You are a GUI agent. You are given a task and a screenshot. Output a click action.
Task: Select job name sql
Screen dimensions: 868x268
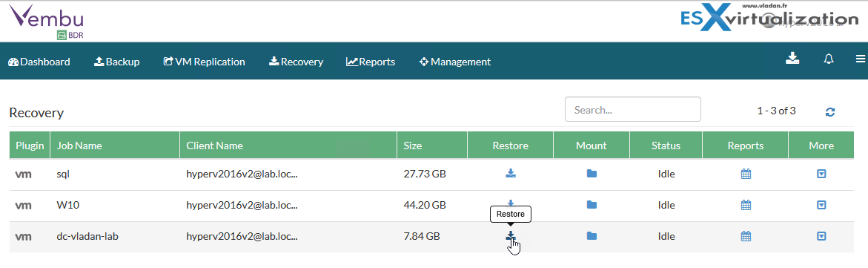coord(62,174)
